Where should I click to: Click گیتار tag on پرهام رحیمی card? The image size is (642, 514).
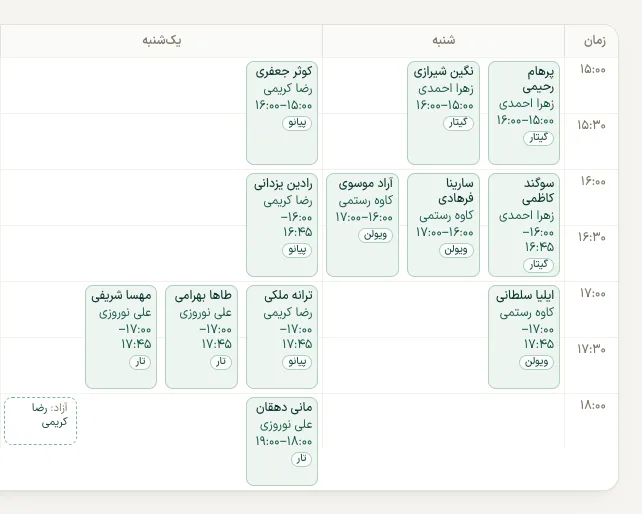538,138
